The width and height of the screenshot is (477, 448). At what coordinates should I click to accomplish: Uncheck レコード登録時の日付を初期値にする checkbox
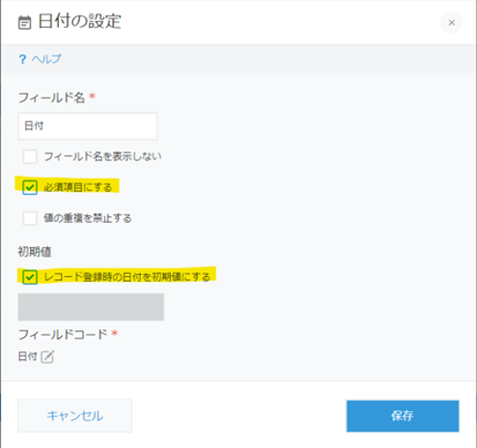click(30, 277)
